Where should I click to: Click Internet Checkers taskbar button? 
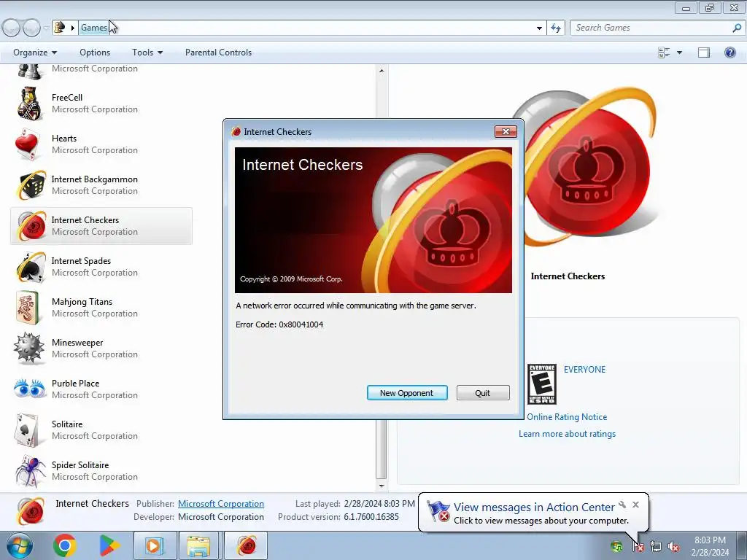click(246, 545)
